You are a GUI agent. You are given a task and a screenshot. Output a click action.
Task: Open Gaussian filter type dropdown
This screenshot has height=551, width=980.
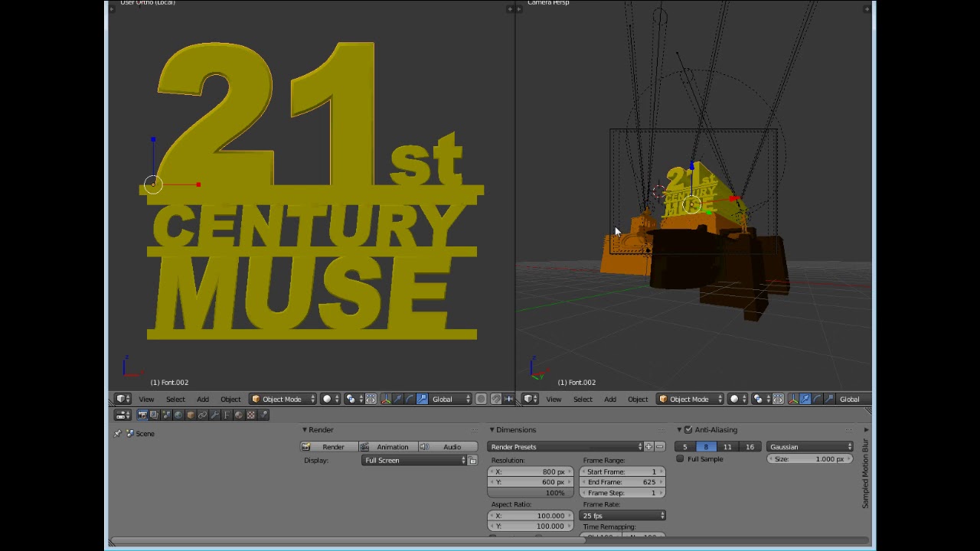(810, 447)
